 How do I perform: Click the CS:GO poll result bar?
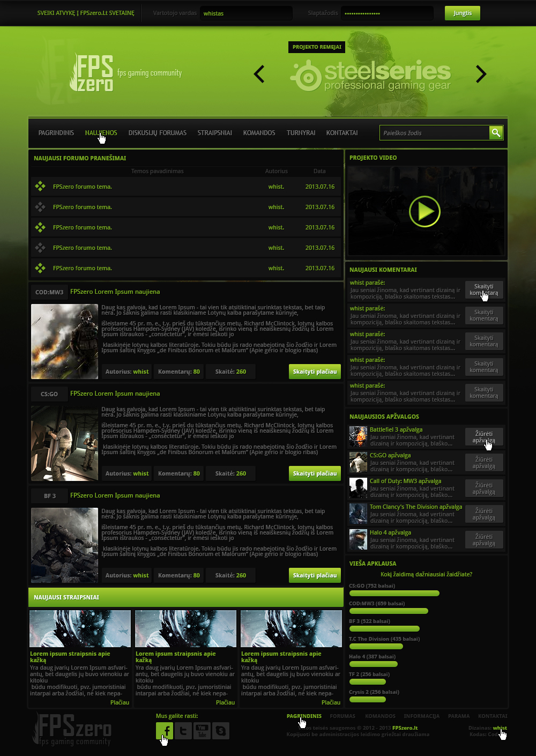pyautogui.click(x=394, y=593)
